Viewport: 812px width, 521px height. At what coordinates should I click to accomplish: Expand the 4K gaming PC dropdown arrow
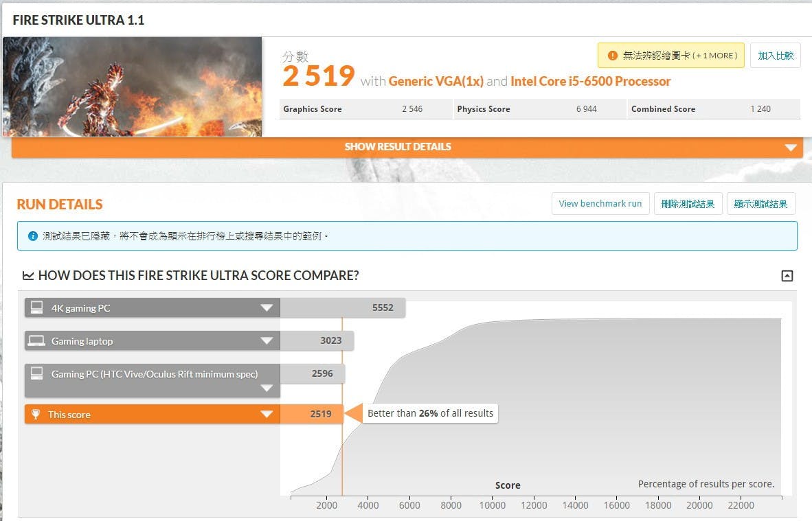pyautogui.click(x=267, y=308)
